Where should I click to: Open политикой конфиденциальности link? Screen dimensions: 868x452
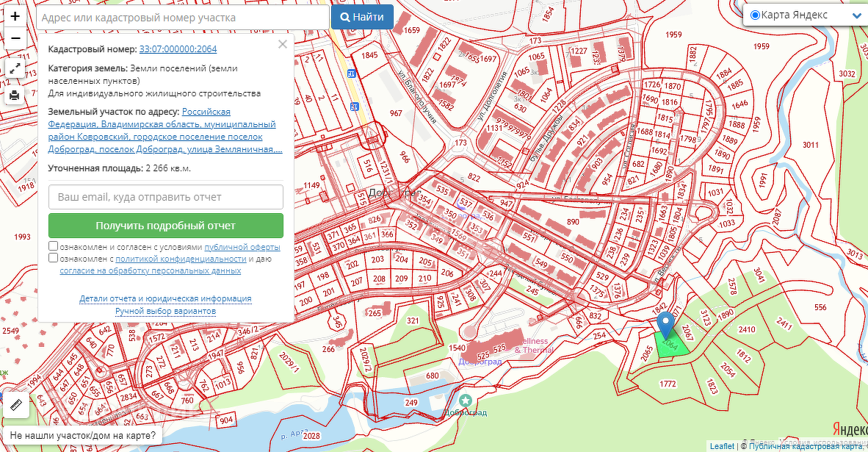(x=181, y=259)
